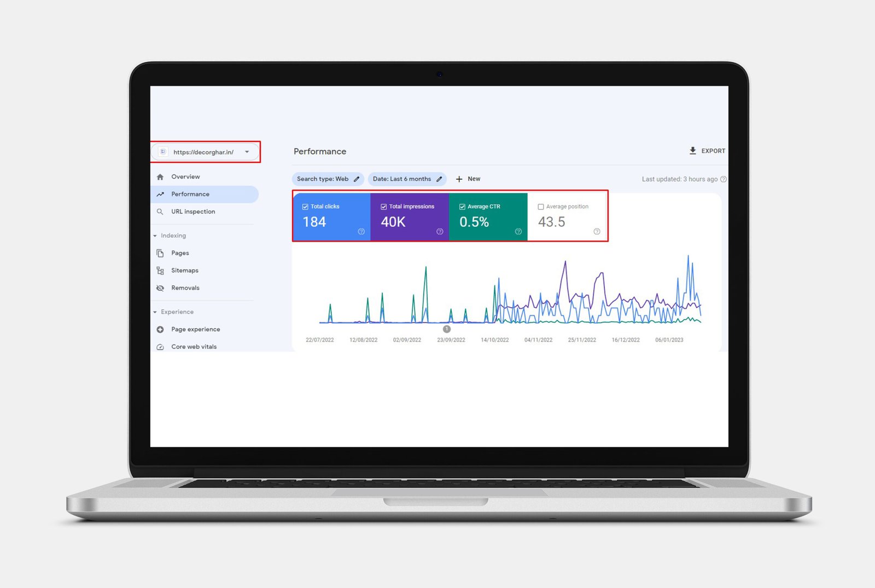Click the Page experience plus-circle icon

point(160,329)
